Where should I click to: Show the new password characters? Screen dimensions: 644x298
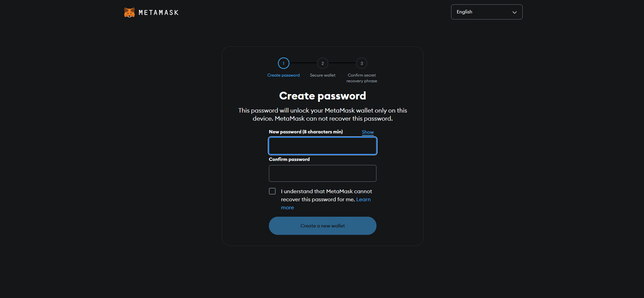pos(368,132)
